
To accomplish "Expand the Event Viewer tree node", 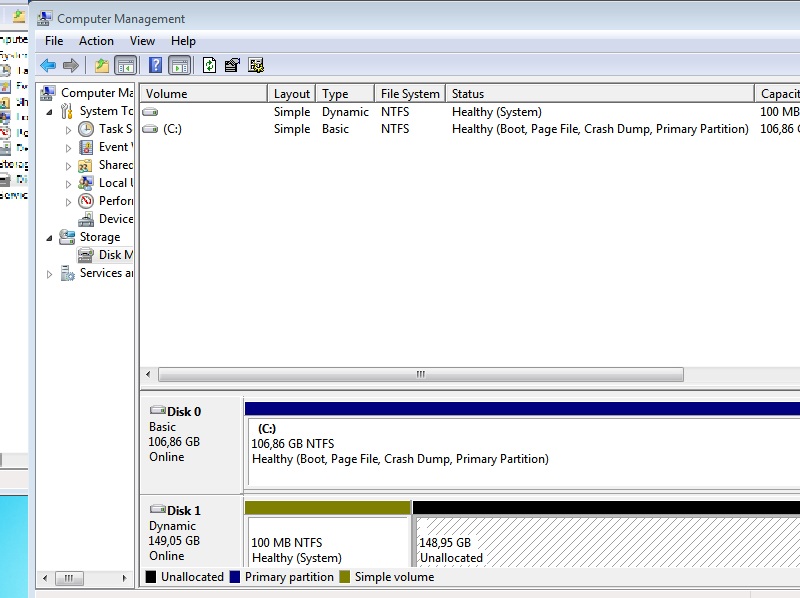I will 68,148.
